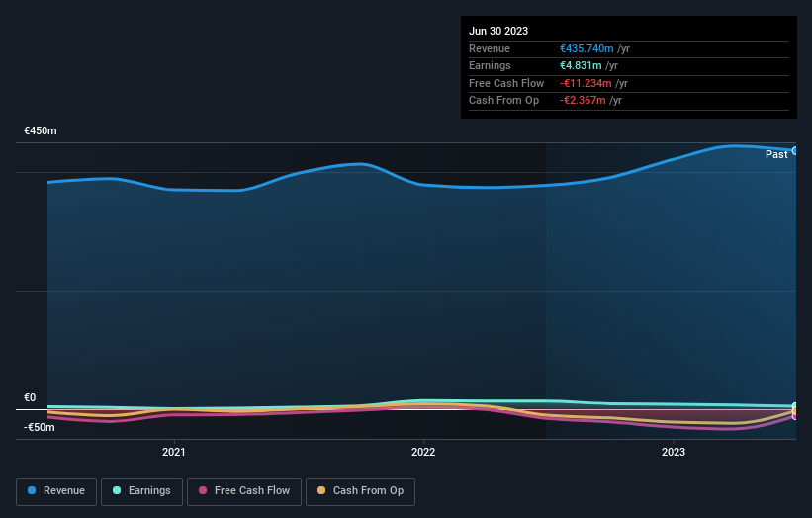Viewport: 812px width, 518px height.
Task: Click the -€50m y-axis label
Action: tap(40, 427)
